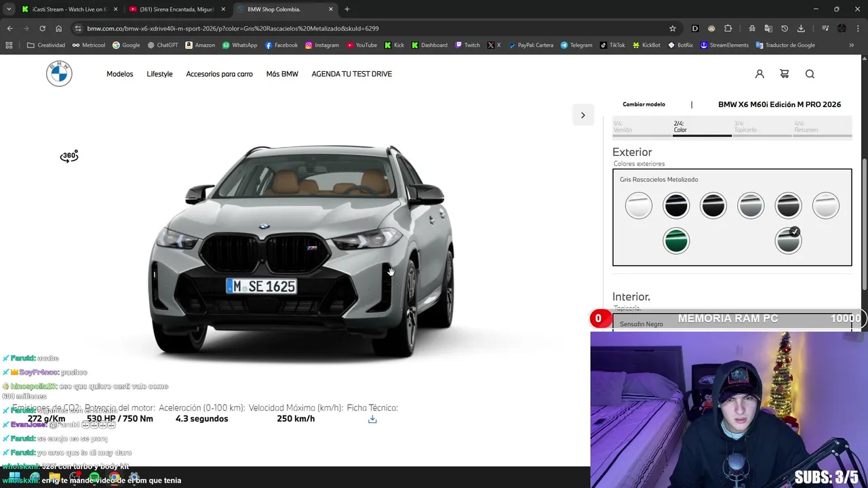Select the green exterior color swatch

coord(676,241)
